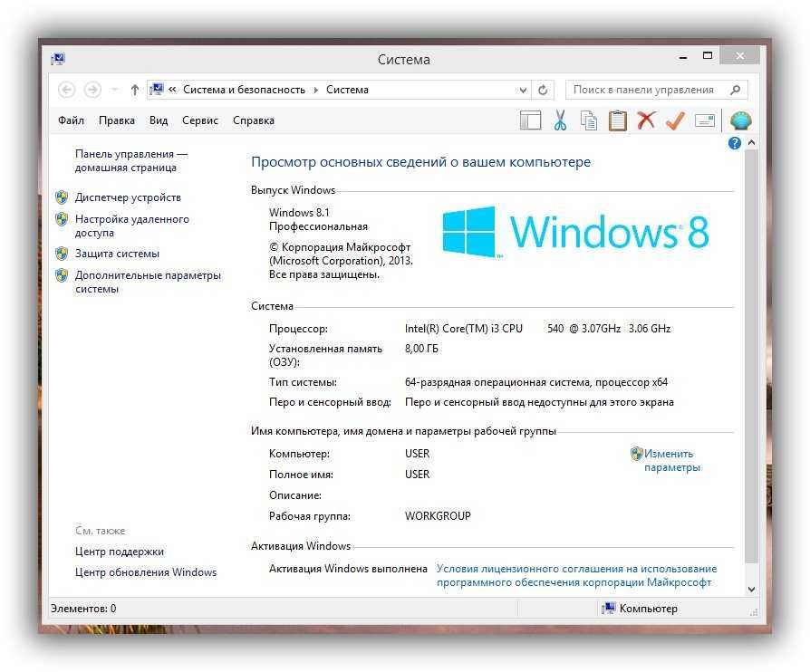This screenshot has width=810, height=672.
Task: Open Защита системы link
Action: click(117, 254)
